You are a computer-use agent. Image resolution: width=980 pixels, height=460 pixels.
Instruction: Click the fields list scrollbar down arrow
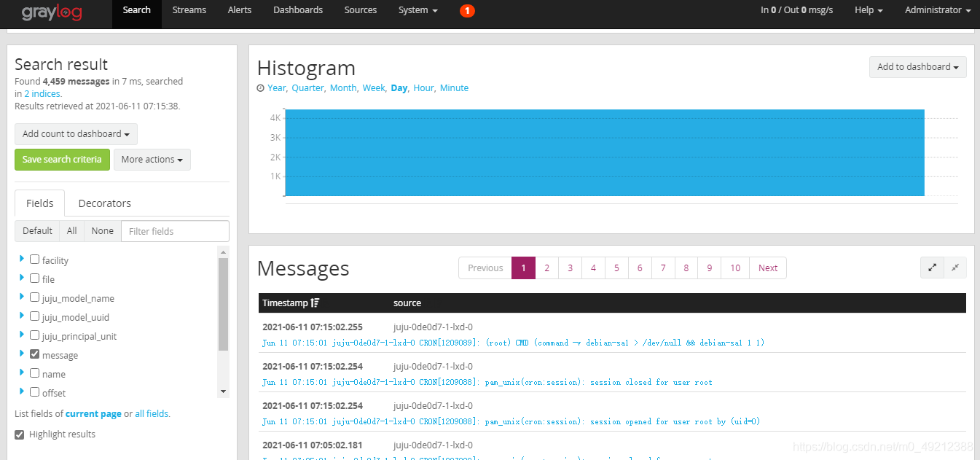223,392
